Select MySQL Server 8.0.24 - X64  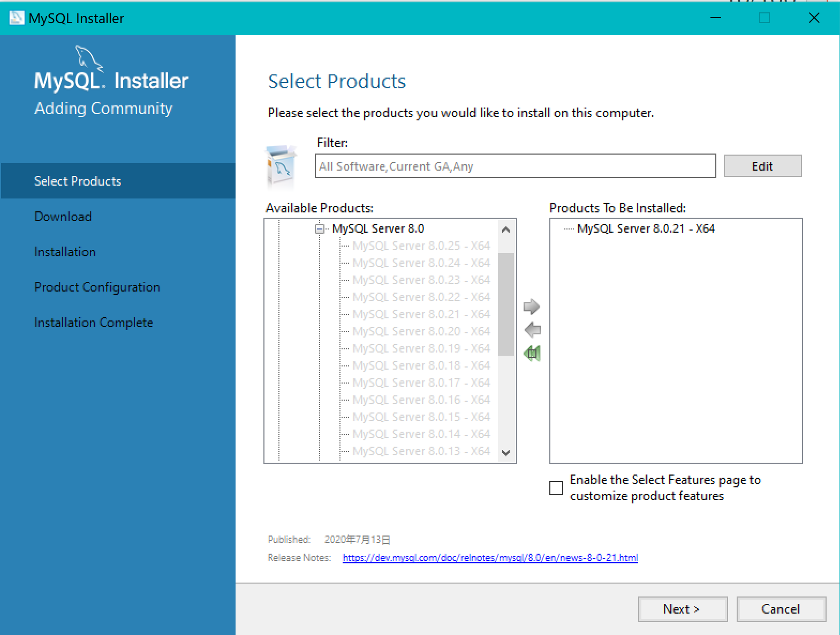coord(421,263)
